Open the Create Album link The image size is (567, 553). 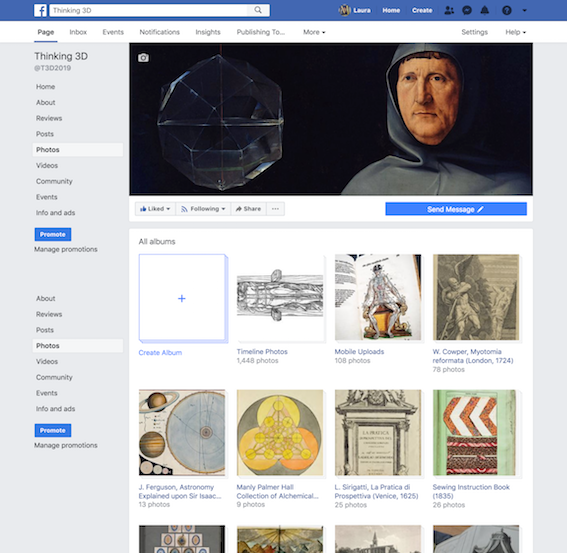coord(160,353)
